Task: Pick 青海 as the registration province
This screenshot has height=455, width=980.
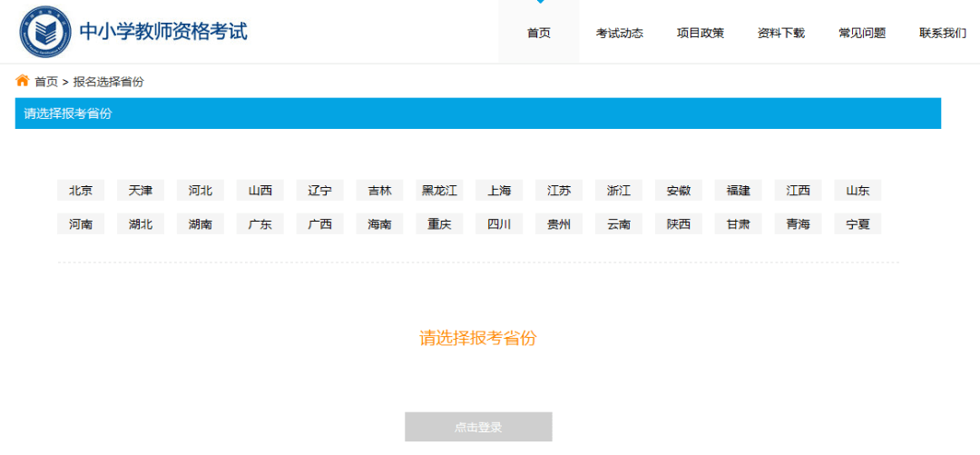Action: click(x=799, y=224)
